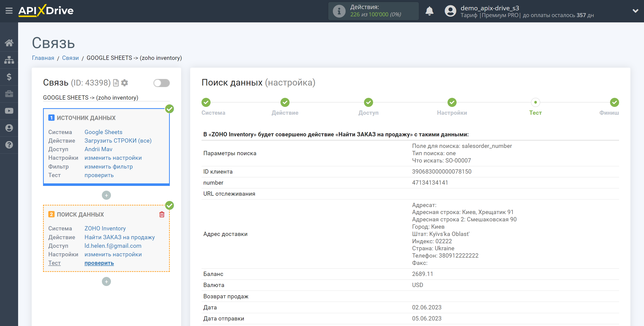The height and width of the screenshot is (326, 644).
Task: Open the home dashboard sidebar icon
Action: 9,43
